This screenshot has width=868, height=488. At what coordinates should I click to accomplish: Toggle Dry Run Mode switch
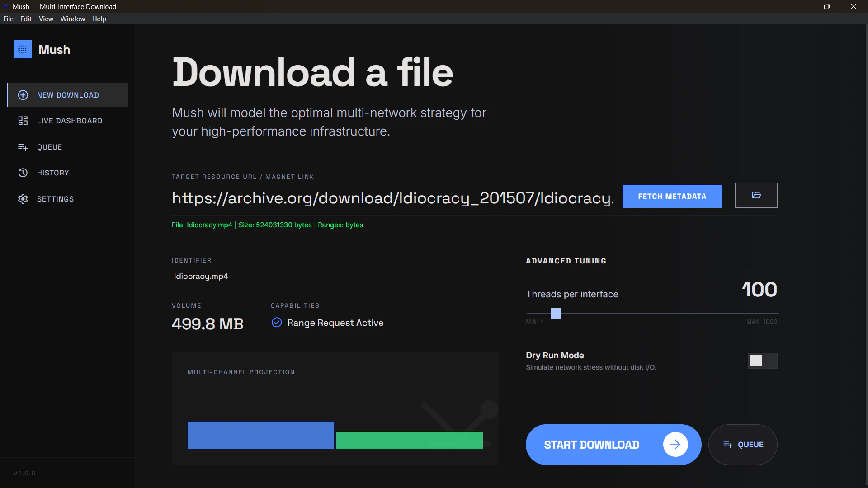coord(762,361)
